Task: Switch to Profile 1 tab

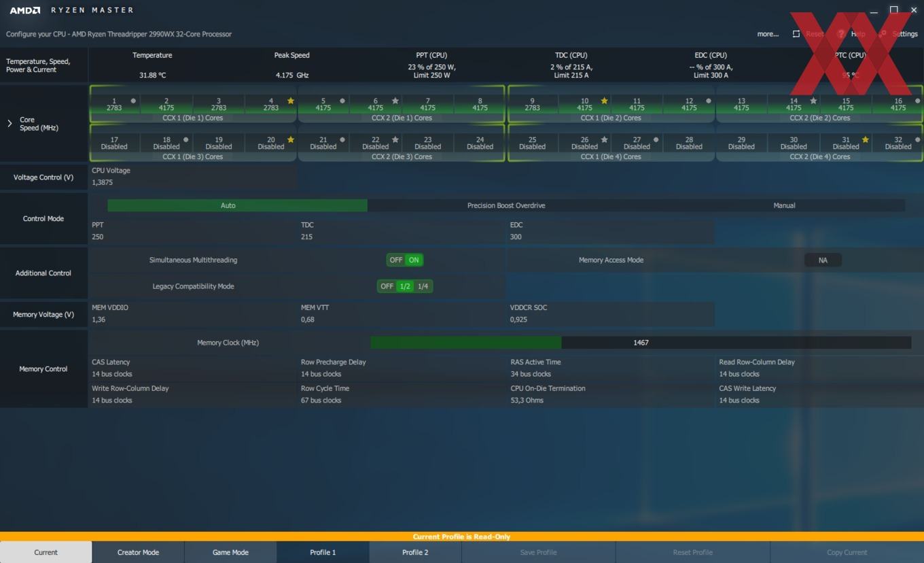Action: click(x=323, y=552)
